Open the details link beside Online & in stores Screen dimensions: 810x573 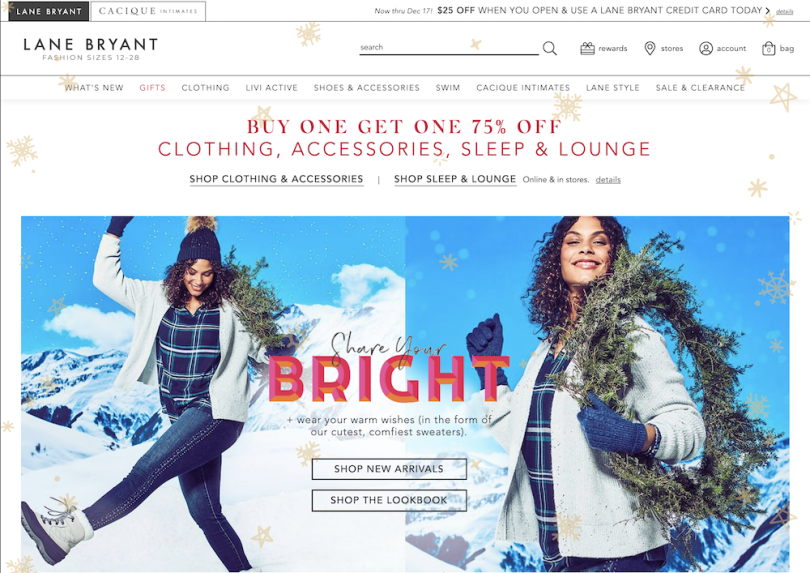pos(608,180)
